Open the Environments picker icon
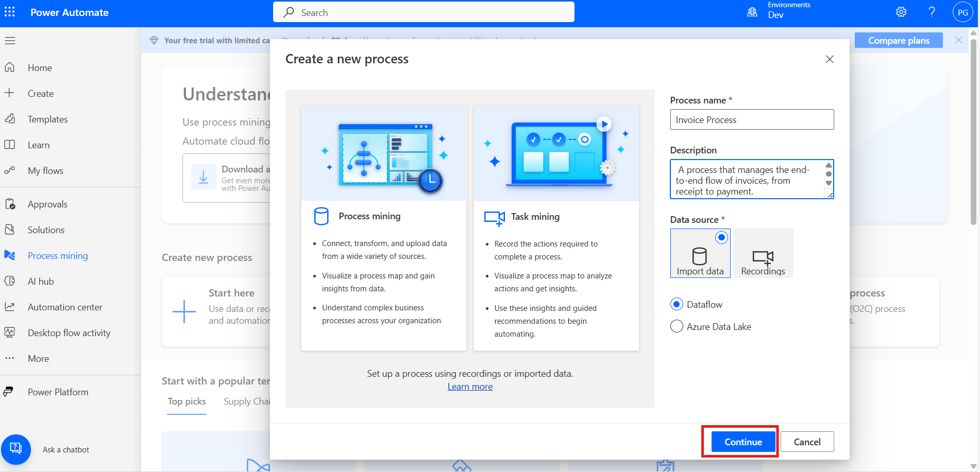The width and height of the screenshot is (980, 472). tap(752, 12)
